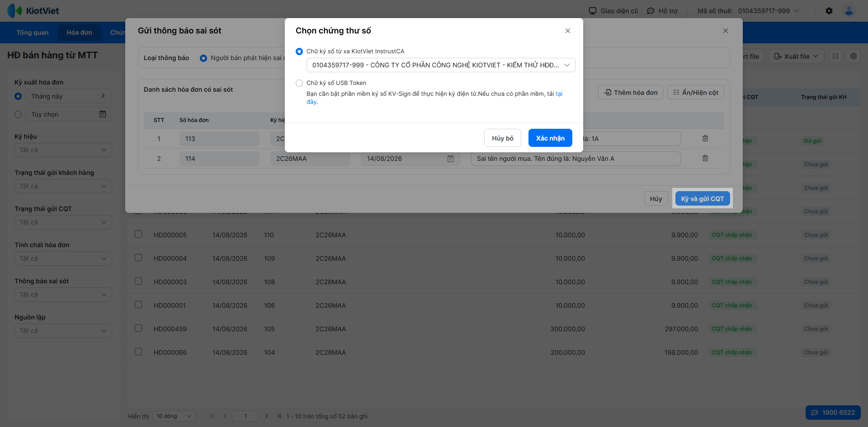Close the Gửi thông báo sai sót dialog
This screenshot has height=427, width=868.
coord(726,31)
